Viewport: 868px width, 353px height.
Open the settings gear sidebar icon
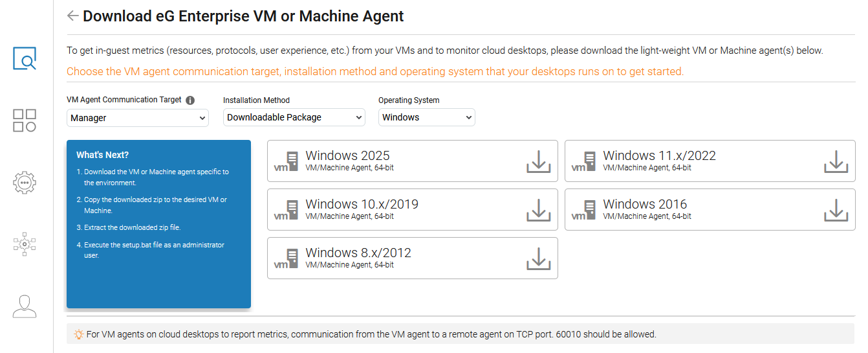tap(25, 183)
